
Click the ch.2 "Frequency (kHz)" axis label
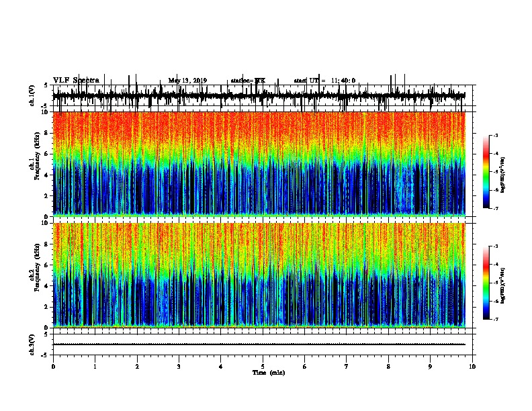pos(37,267)
